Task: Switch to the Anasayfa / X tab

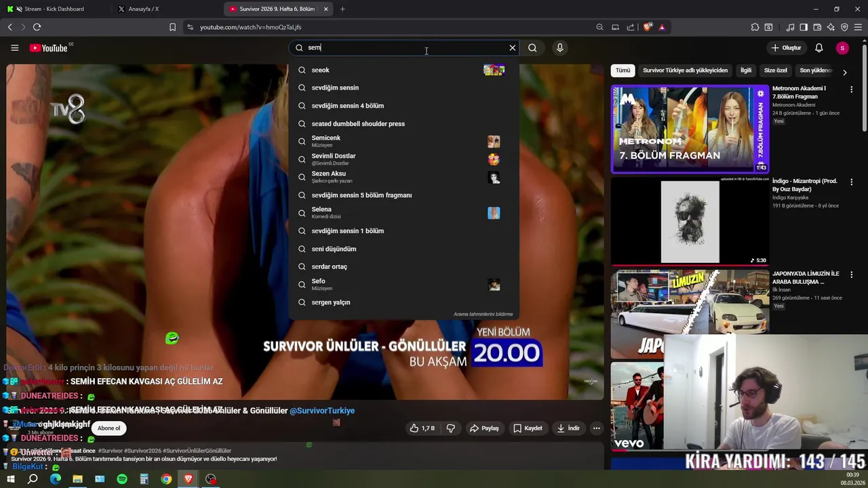Action: [x=167, y=9]
